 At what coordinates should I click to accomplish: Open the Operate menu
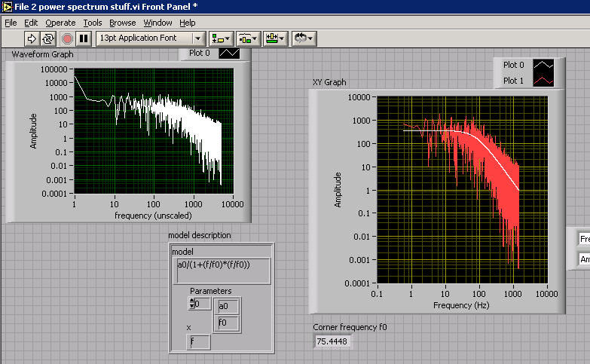pos(60,23)
